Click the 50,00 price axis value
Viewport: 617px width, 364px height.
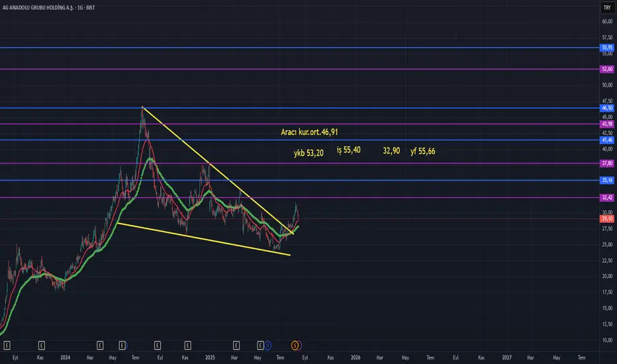[x=607, y=85]
